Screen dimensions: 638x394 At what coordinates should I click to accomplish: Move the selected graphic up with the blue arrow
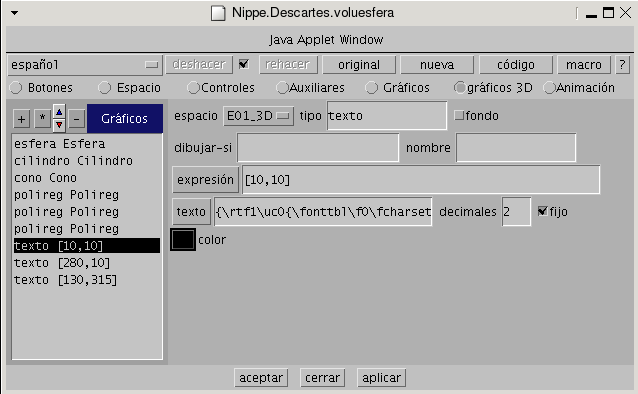(x=59, y=112)
